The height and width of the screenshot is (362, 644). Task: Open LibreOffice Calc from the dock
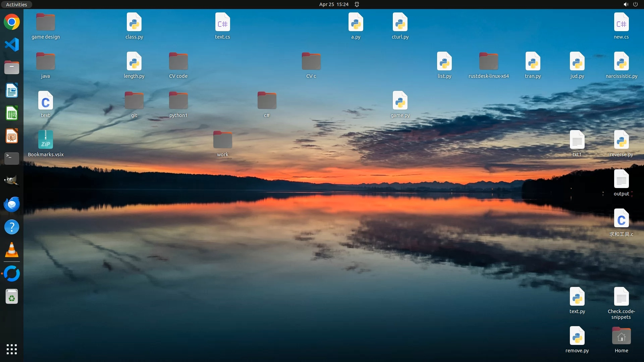coord(12,113)
